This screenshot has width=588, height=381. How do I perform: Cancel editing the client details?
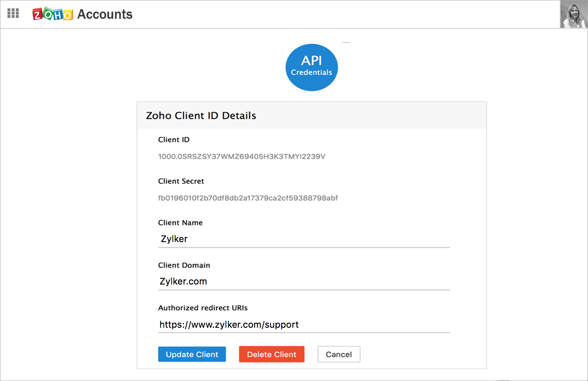click(339, 354)
